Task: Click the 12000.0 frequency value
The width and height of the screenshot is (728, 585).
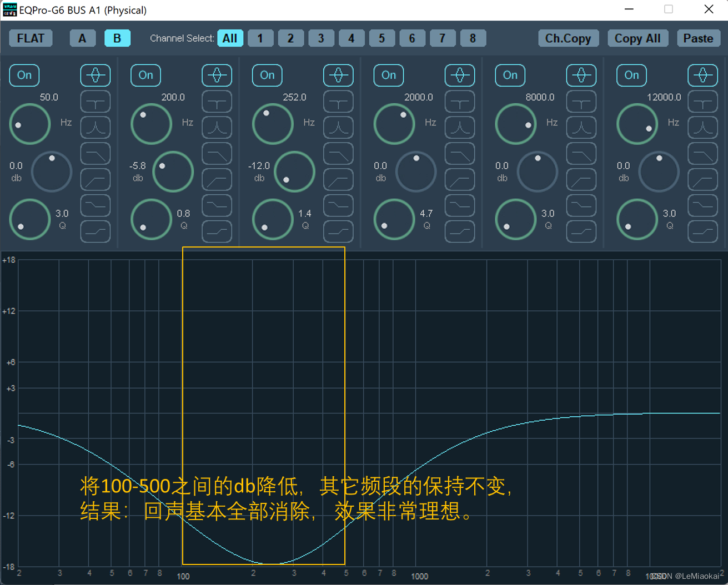Action: click(664, 97)
